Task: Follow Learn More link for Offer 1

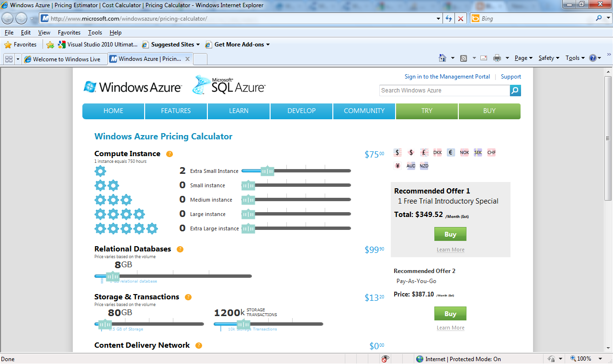Action: point(451,250)
